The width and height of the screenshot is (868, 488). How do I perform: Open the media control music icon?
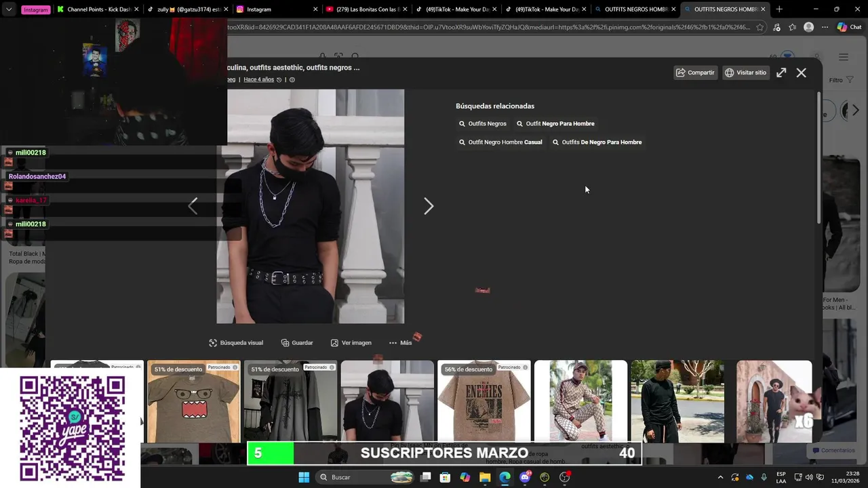coord(776,27)
